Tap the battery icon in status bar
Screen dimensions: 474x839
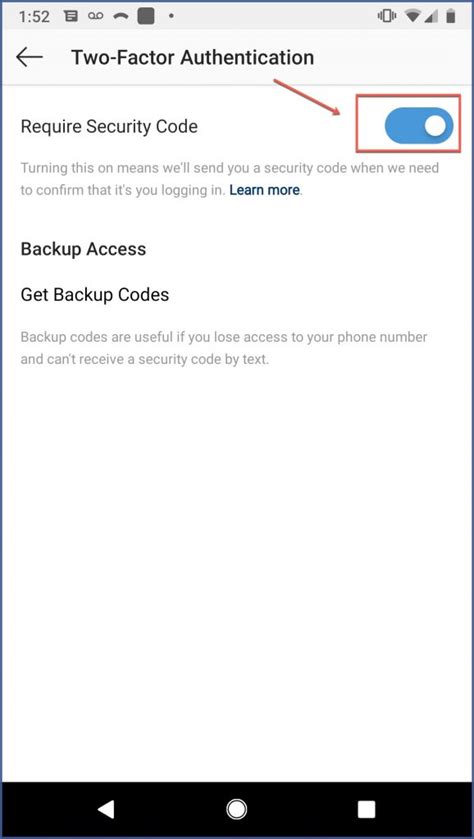point(450,16)
